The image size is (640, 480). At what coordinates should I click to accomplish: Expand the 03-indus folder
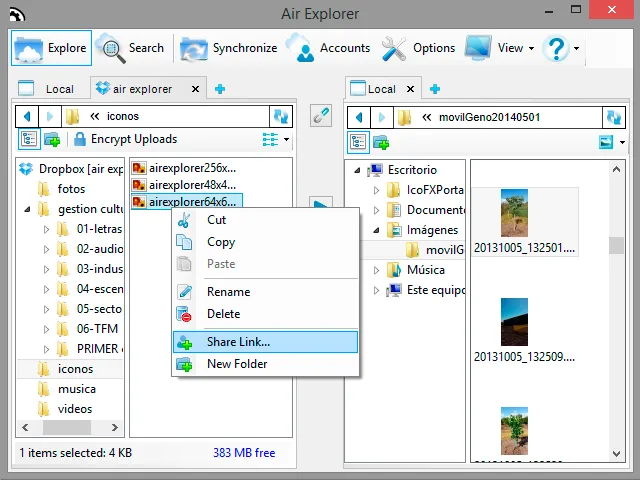(x=46, y=269)
